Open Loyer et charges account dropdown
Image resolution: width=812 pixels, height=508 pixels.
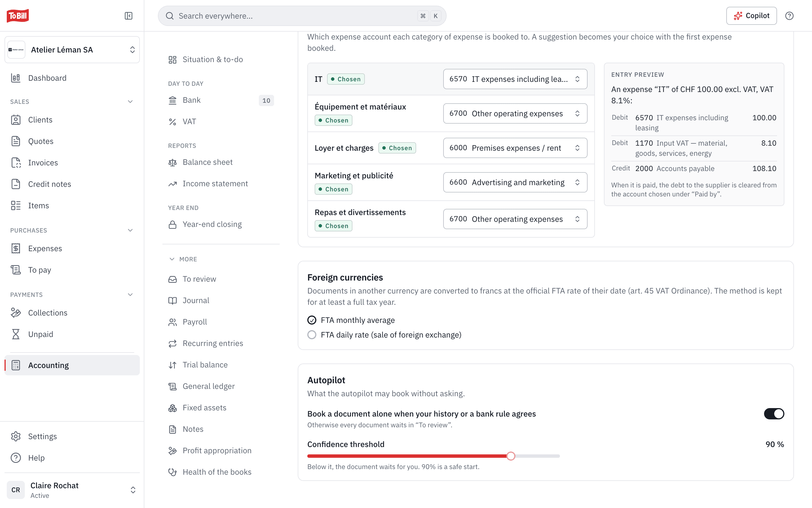515,148
